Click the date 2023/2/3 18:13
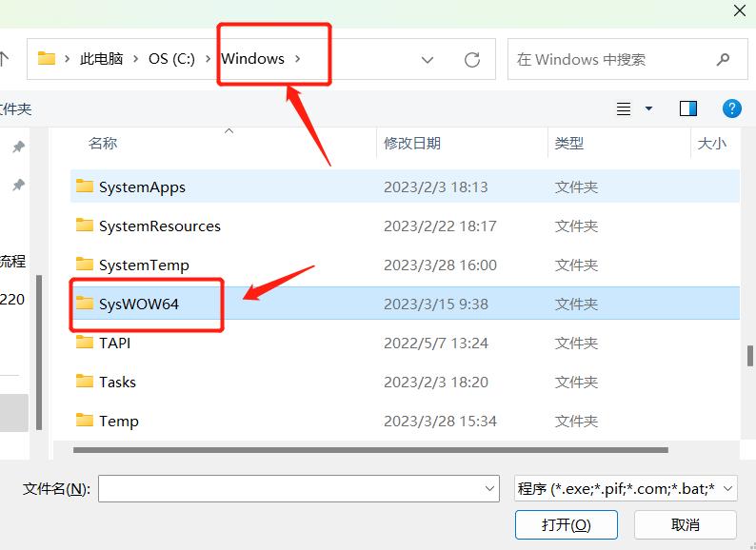Viewport: 756px width, 550px height. [x=436, y=187]
